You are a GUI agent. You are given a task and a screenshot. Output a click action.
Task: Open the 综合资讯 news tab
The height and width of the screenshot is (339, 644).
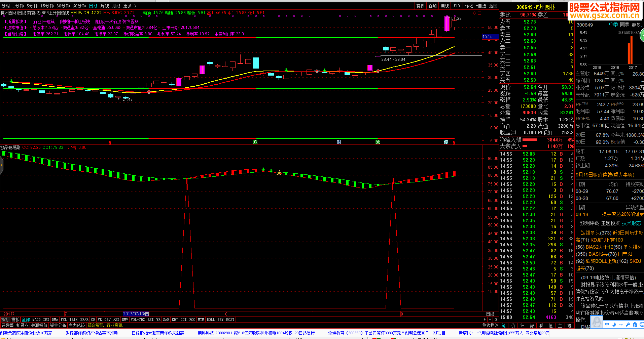coord(96,325)
